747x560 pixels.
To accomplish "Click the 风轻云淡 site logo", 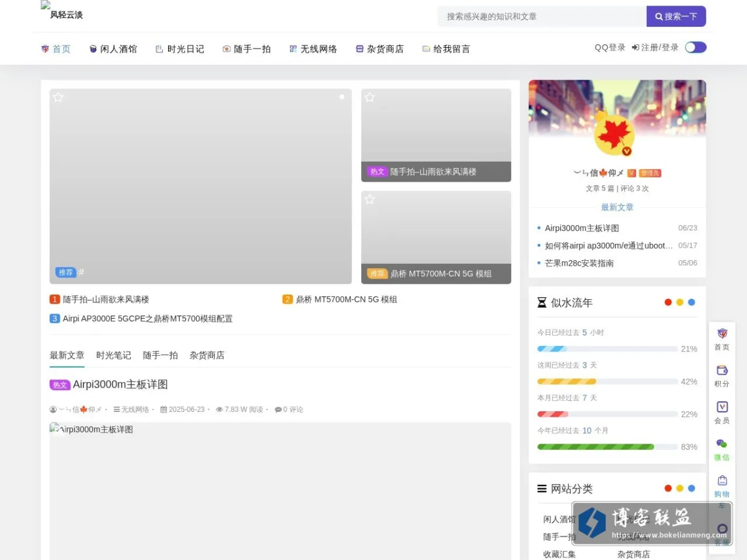I will point(62,11).
